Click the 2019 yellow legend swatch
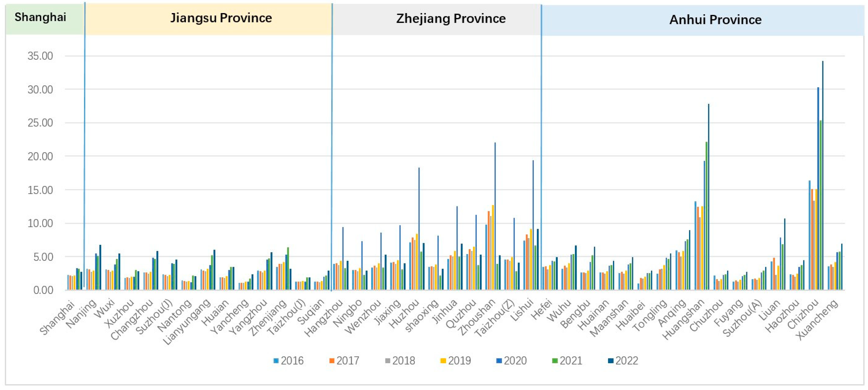The height and width of the screenshot is (390, 868). click(443, 361)
